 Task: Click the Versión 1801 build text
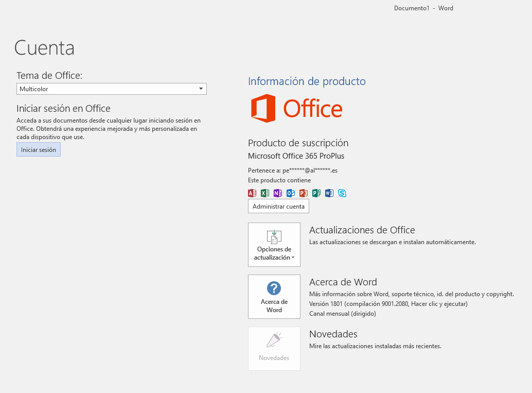click(388, 304)
